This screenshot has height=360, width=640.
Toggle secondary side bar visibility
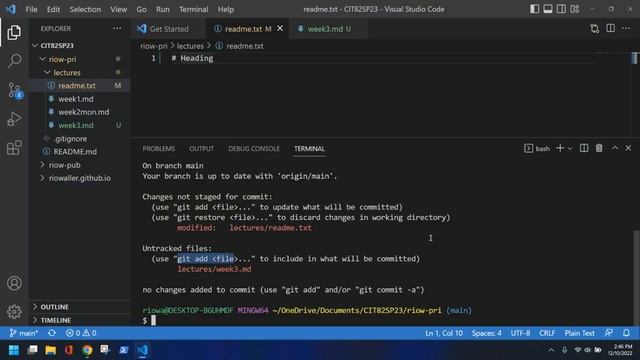561,9
